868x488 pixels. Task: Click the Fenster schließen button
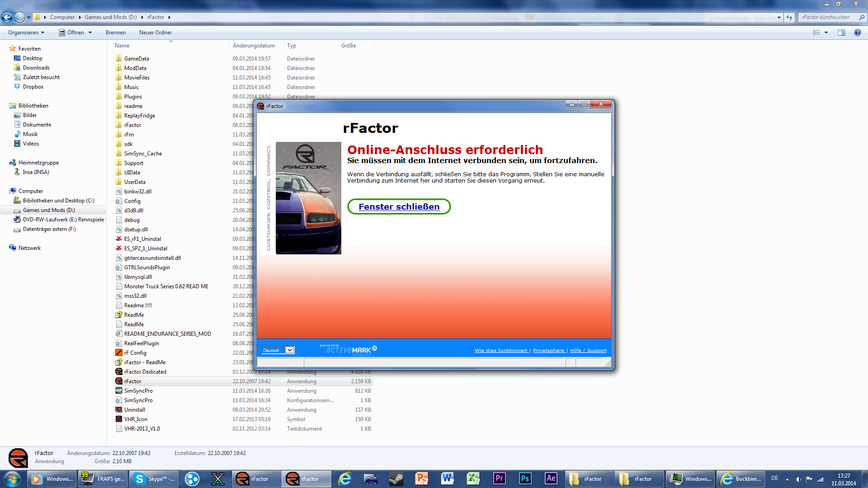[x=399, y=206]
